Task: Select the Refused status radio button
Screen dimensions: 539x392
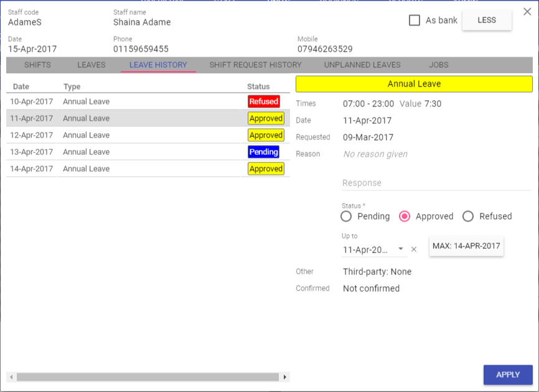Action: click(468, 217)
